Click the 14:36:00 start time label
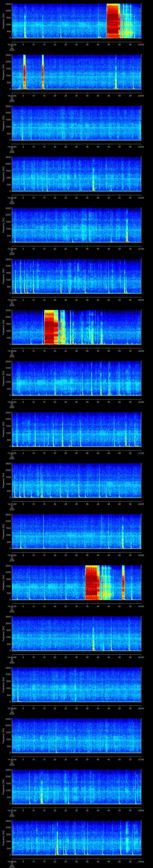 point(12,759)
